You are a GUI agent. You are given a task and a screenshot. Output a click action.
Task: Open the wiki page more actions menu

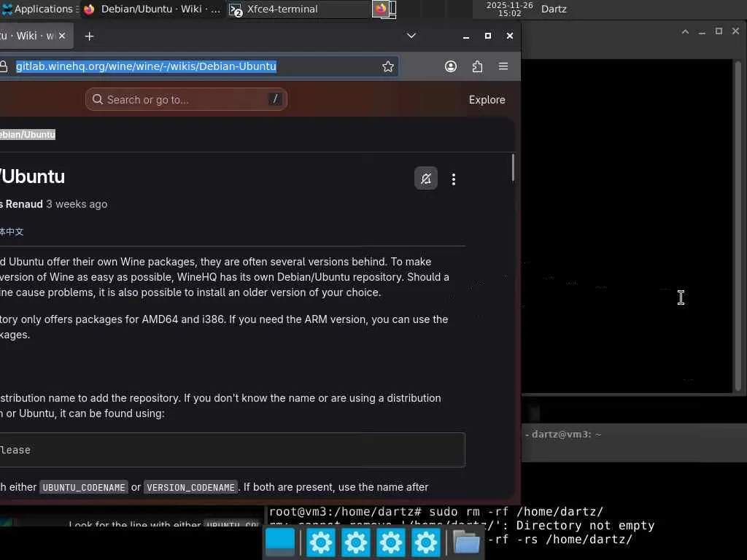(453, 179)
